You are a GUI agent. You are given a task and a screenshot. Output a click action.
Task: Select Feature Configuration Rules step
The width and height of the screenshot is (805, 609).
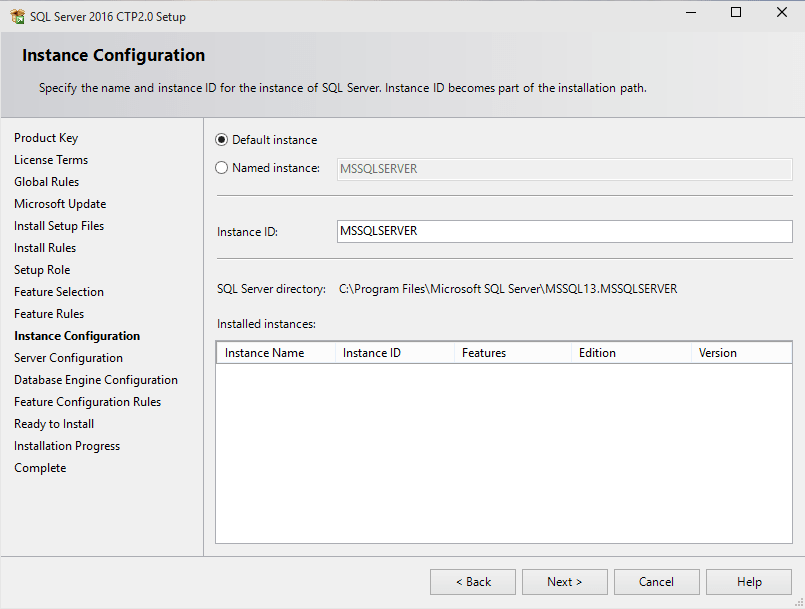point(88,402)
